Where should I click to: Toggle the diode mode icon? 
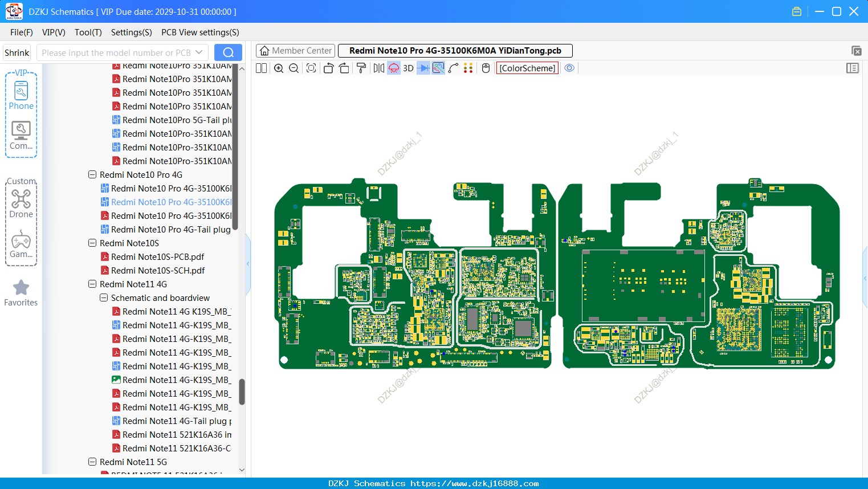(x=423, y=68)
